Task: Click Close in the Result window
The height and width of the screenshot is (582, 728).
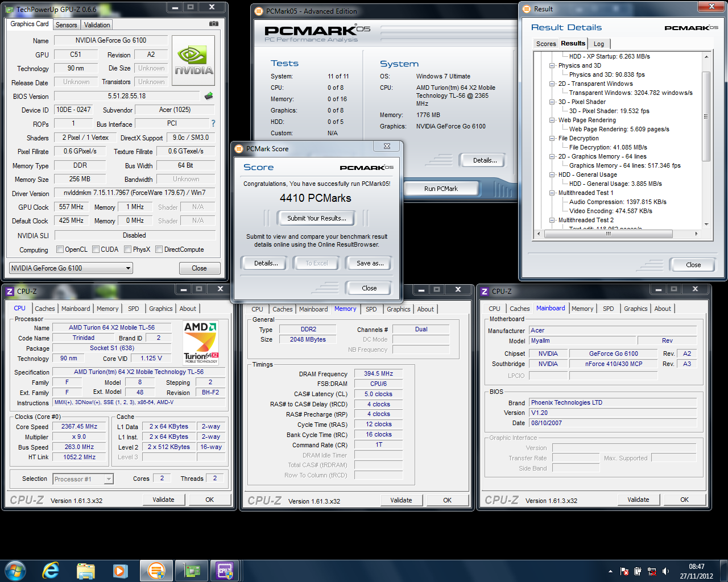Action: click(693, 265)
